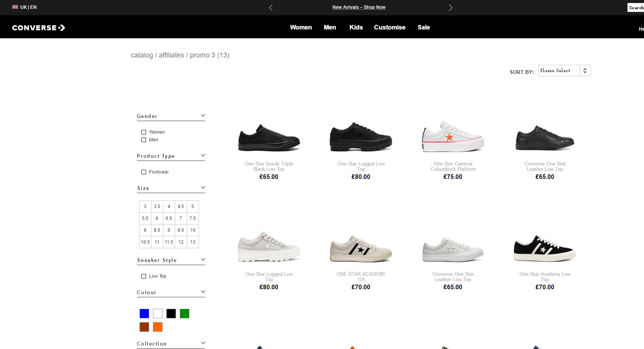Screen dimensions: 644x349
Task: Click the catalog breadcrumb
Action: pos(142,55)
